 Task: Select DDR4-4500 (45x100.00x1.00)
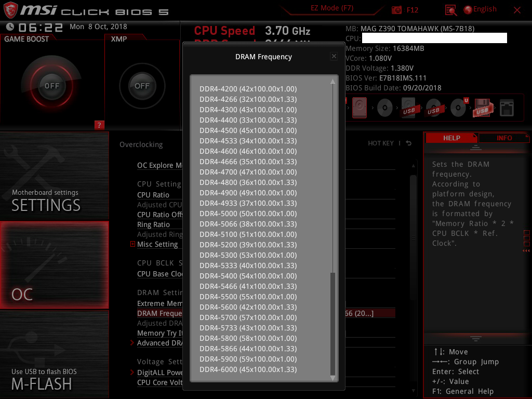[248, 130]
